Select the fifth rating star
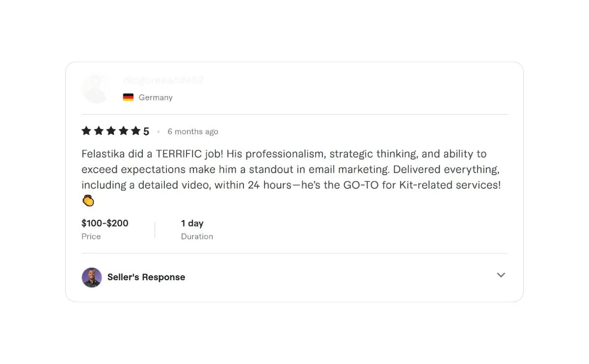 point(135,131)
